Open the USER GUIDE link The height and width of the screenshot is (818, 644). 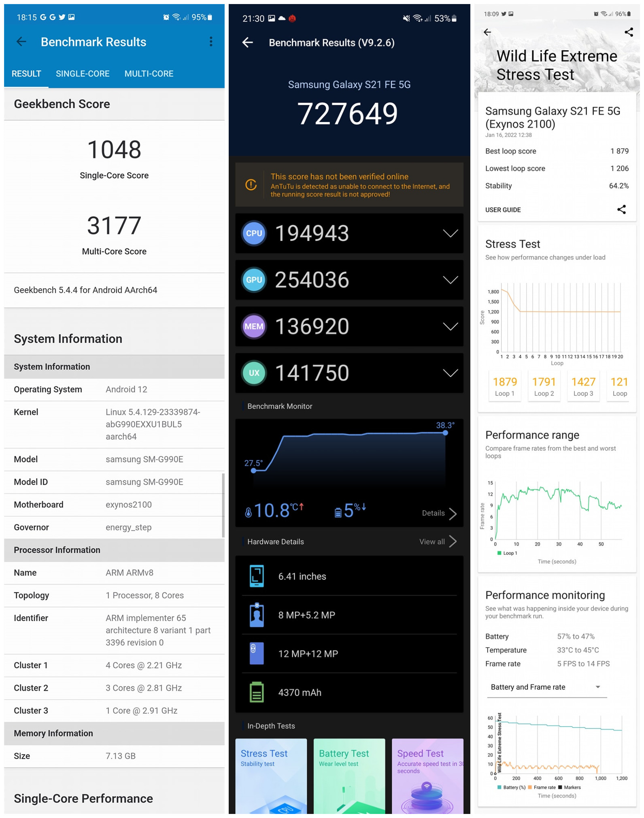[503, 210]
